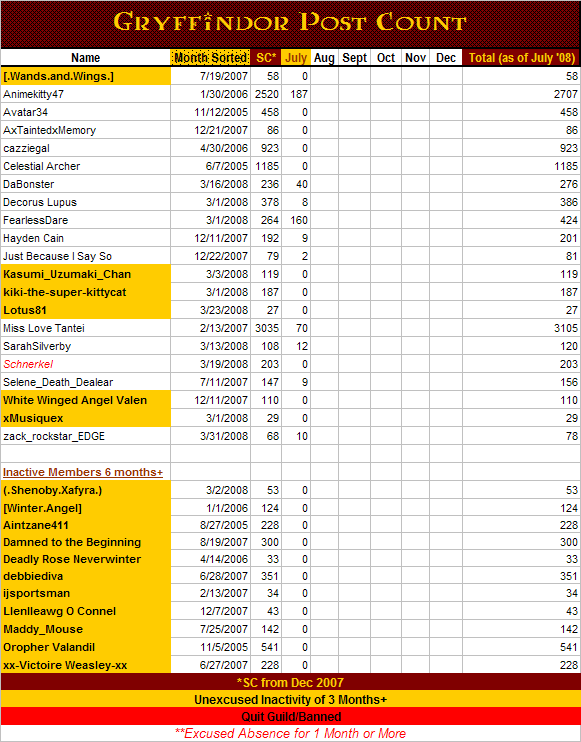Click the Lotus81 name cell

point(86,310)
